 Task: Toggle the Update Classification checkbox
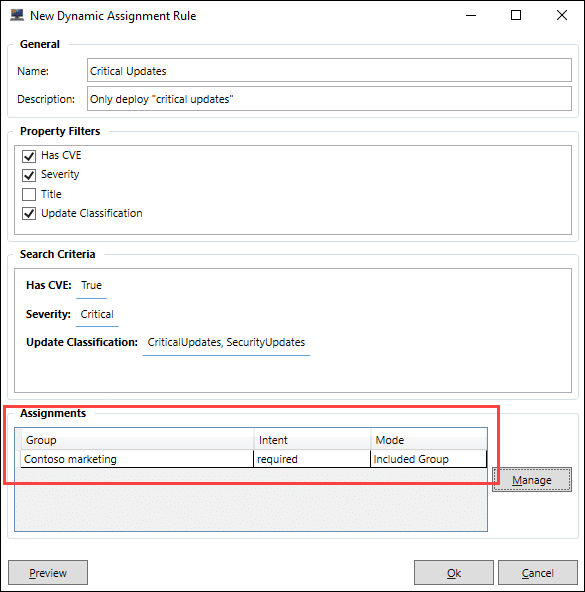(29, 213)
